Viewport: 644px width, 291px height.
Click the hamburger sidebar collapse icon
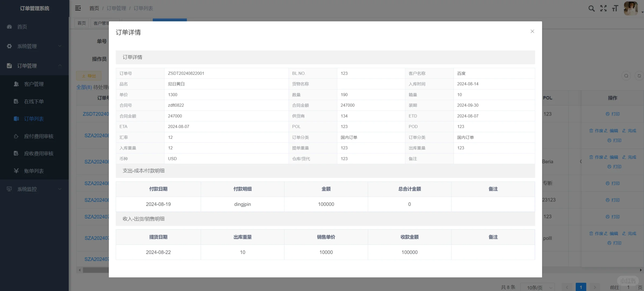pyautogui.click(x=78, y=8)
